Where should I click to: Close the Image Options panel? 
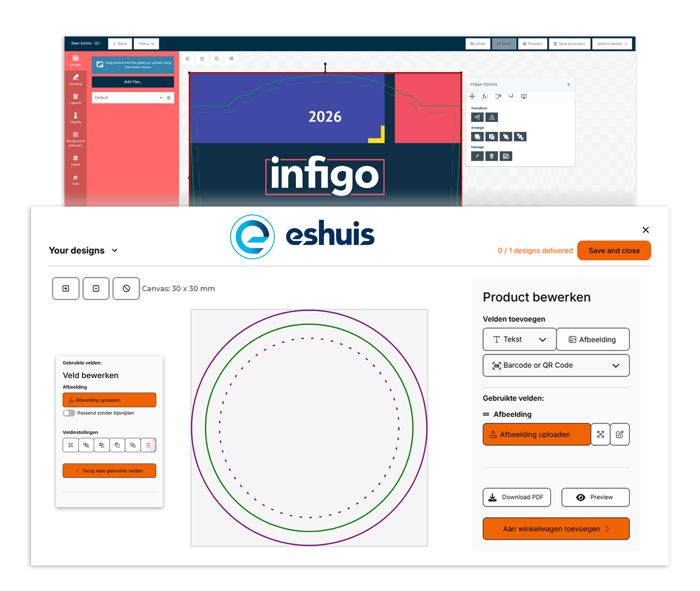point(568,84)
